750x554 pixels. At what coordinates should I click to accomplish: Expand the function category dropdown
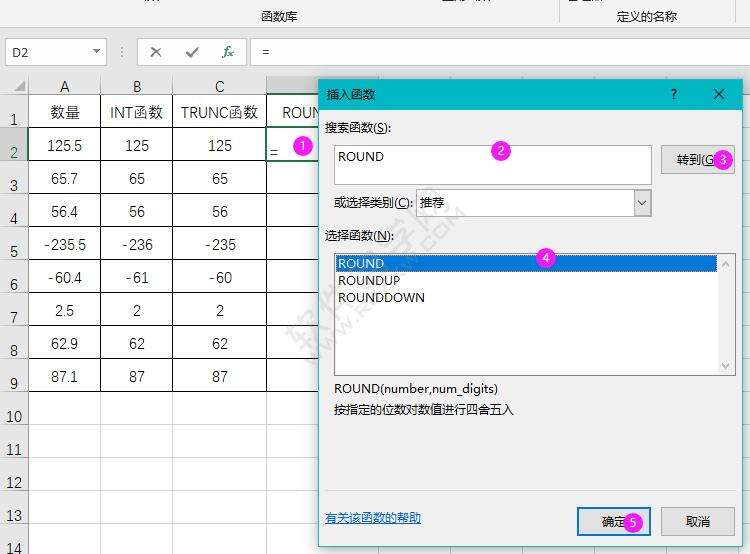(x=642, y=202)
